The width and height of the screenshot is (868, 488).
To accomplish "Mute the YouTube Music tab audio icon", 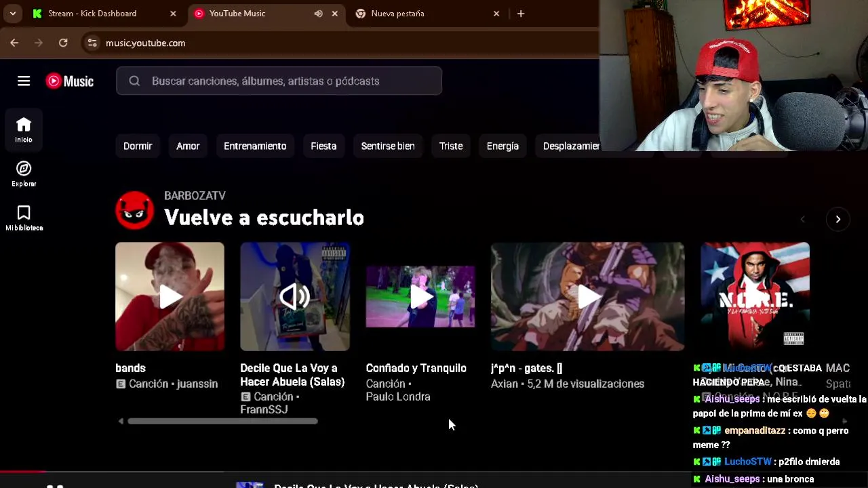I will pyautogui.click(x=318, y=14).
